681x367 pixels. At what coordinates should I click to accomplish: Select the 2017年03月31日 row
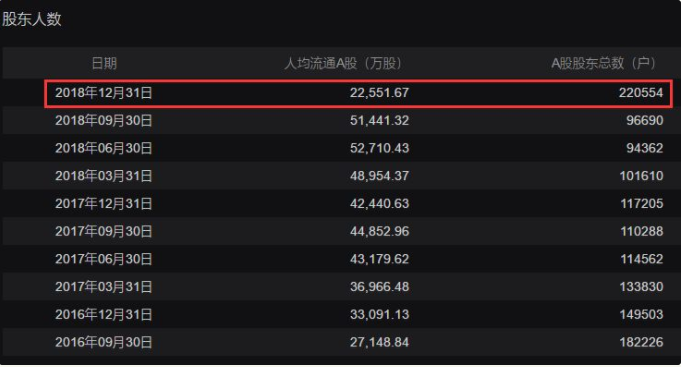[340, 287]
